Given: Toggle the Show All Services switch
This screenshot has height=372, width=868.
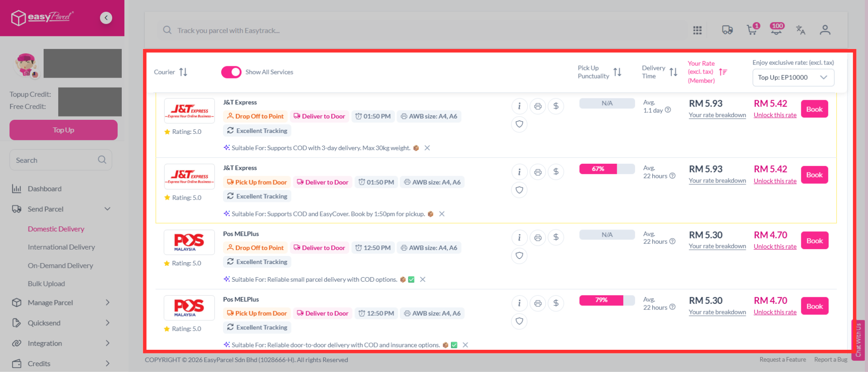Looking at the screenshot, I should (x=231, y=72).
